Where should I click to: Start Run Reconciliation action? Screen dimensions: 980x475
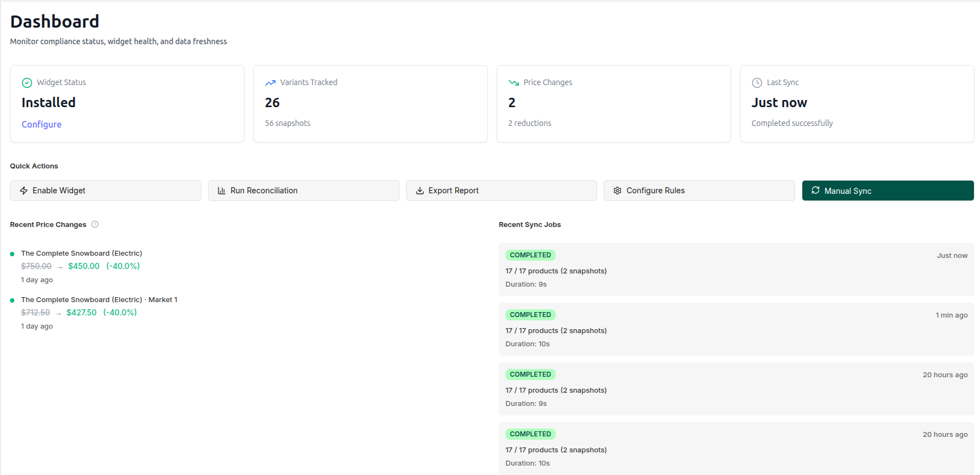pyautogui.click(x=303, y=191)
